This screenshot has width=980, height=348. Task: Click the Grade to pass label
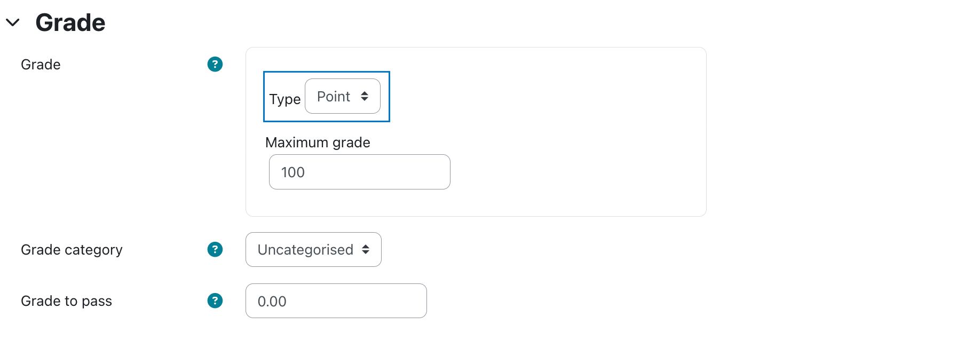click(66, 301)
